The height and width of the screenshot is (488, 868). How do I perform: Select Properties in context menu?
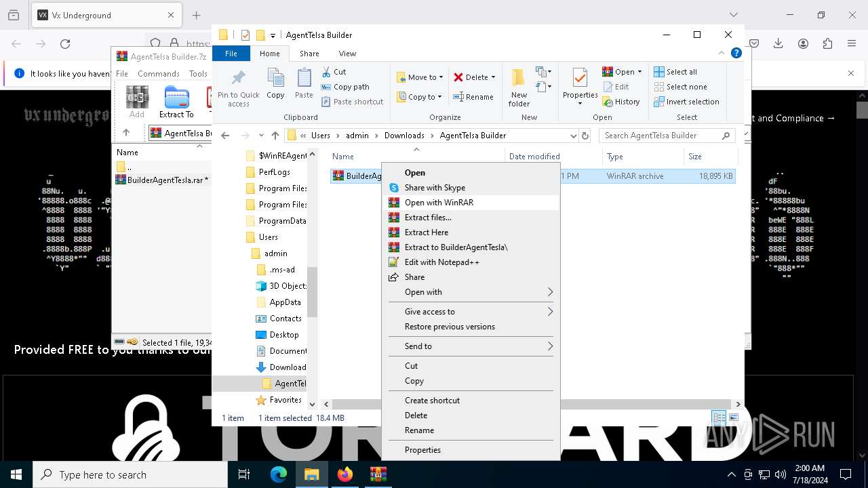click(x=471, y=450)
